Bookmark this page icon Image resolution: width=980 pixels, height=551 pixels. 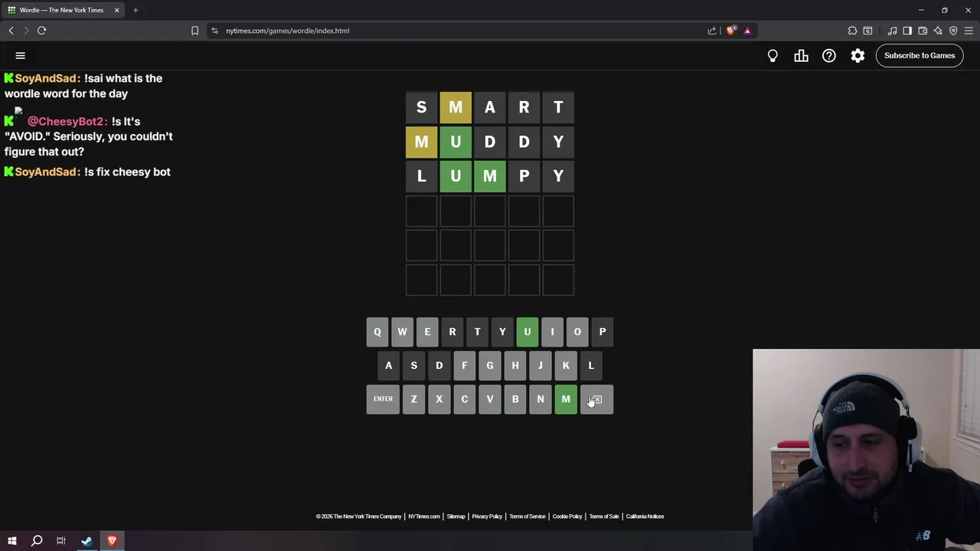coord(194,31)
